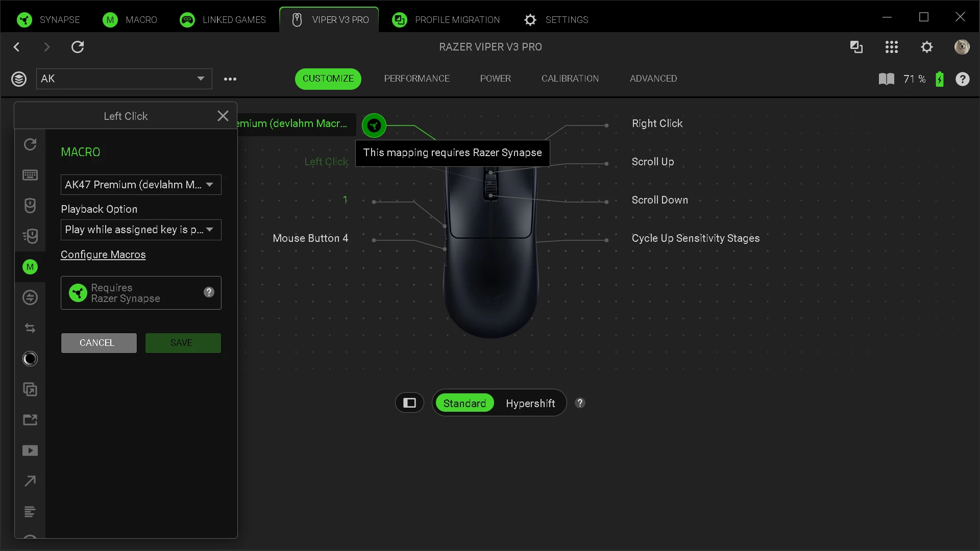980x551 pixels.
Task: Open the Razer modules grid icon
Action: click(891, 47)
